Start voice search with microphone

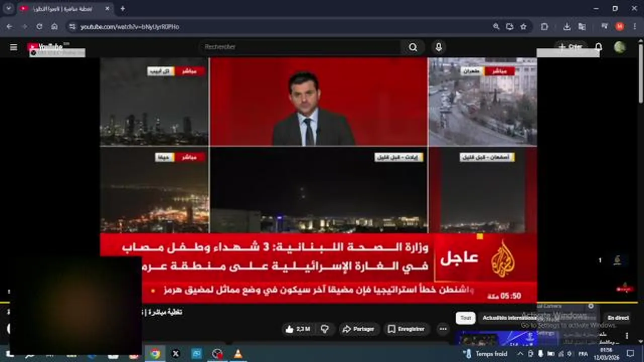(x=439, y=47)
